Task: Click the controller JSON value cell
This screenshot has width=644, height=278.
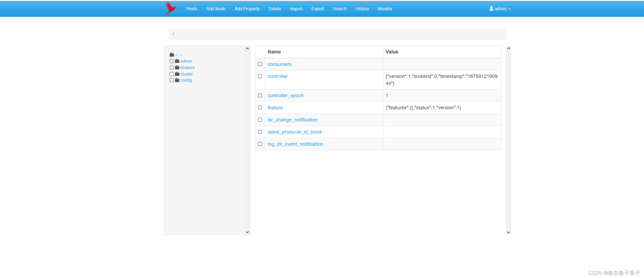Action: pos(442,80)
